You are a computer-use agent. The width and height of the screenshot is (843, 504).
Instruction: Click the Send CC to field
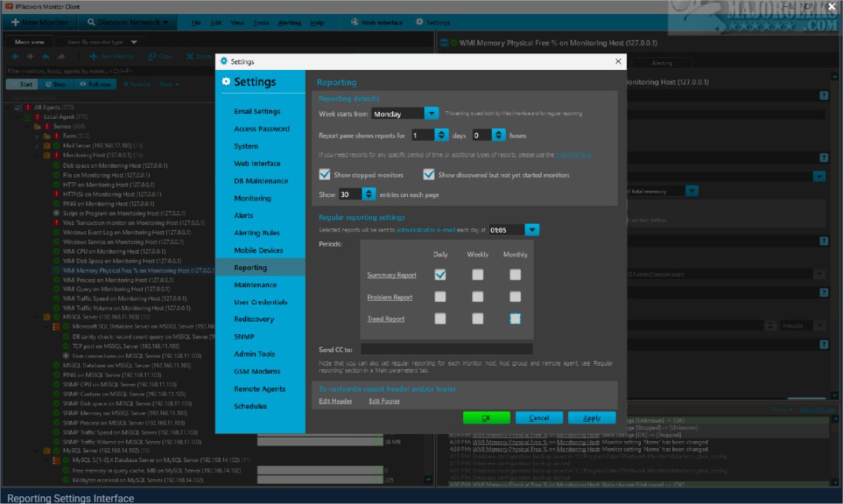coord(446,349)
